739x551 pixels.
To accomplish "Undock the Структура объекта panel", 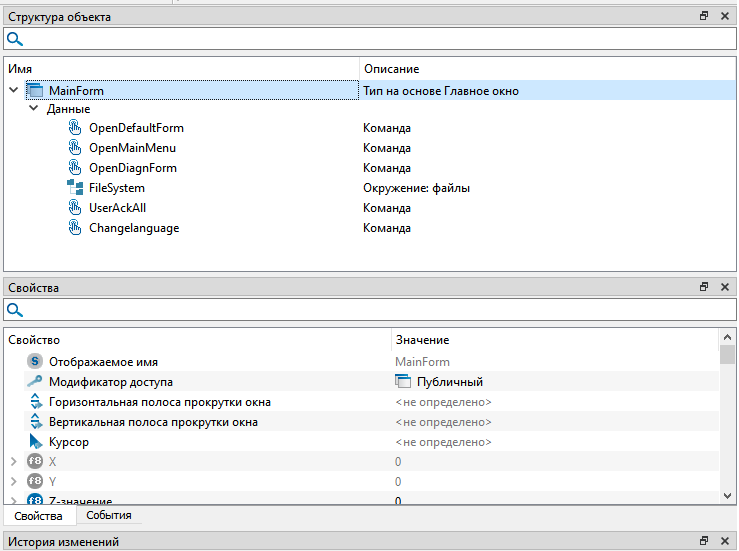I will (704, 17).
